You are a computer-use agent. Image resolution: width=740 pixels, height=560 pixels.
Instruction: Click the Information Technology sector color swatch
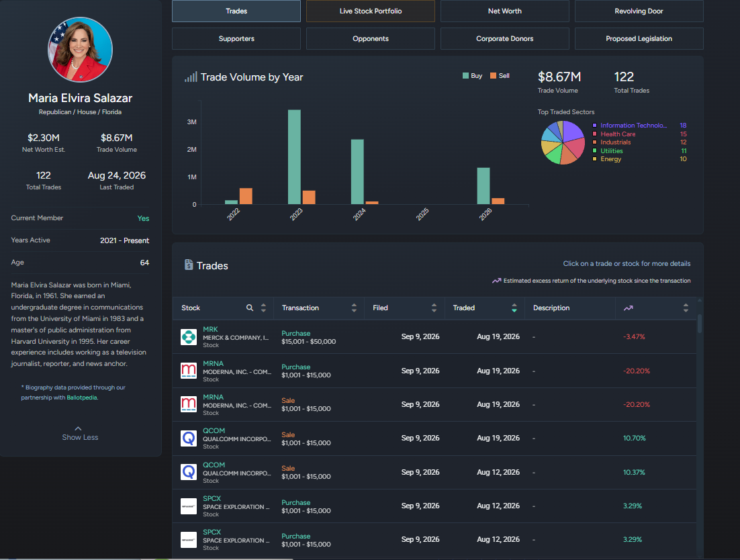point(595,126)
